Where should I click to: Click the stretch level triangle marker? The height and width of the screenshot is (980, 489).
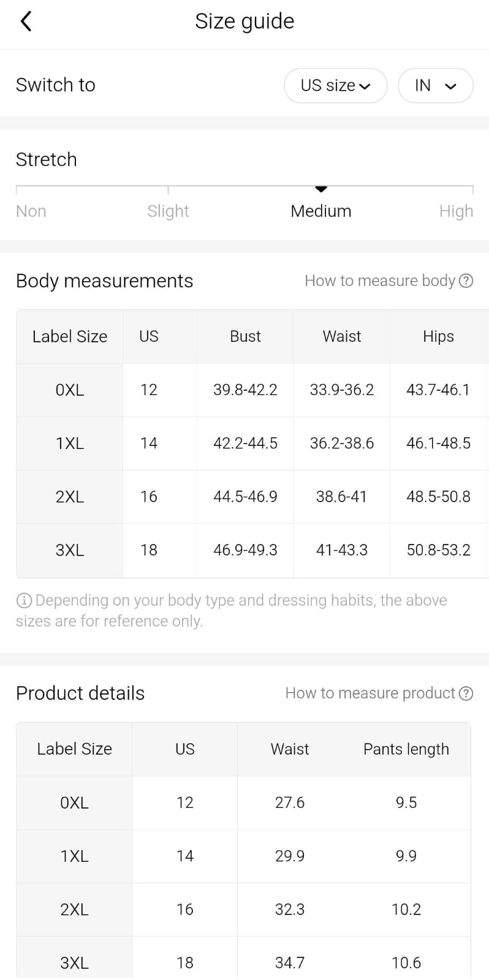320,189
